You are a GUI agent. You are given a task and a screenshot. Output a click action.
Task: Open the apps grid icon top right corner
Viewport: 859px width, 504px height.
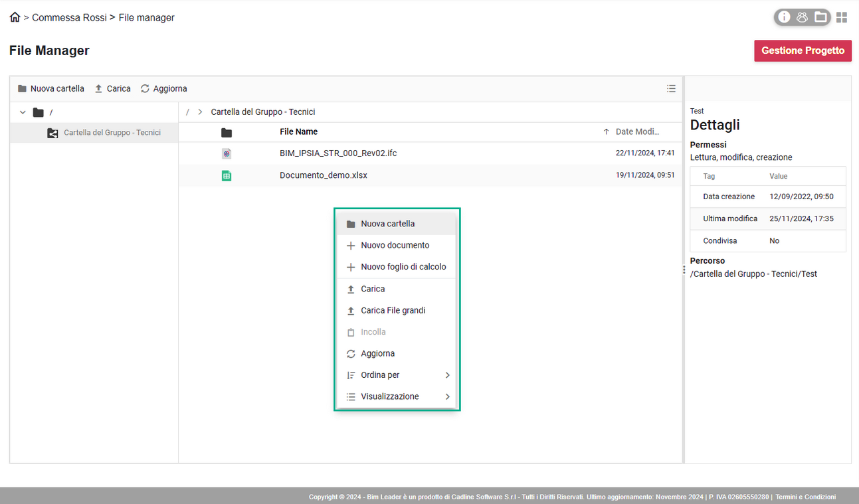(842, 17)
